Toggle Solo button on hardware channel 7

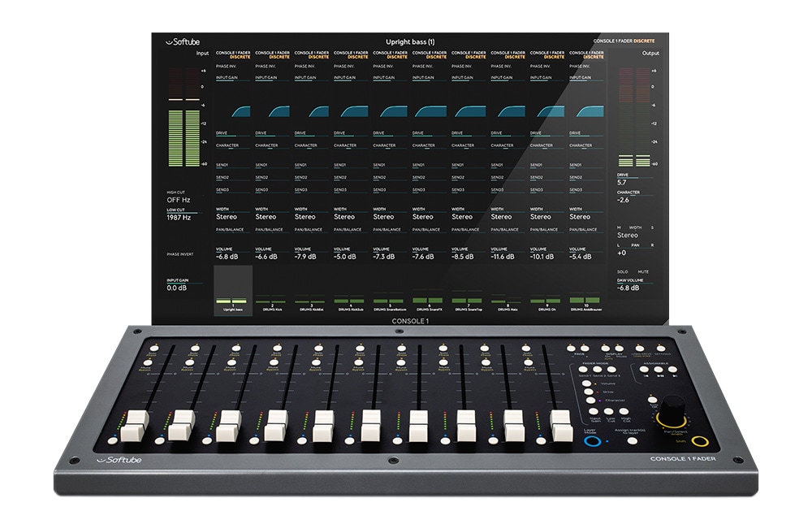401,349
